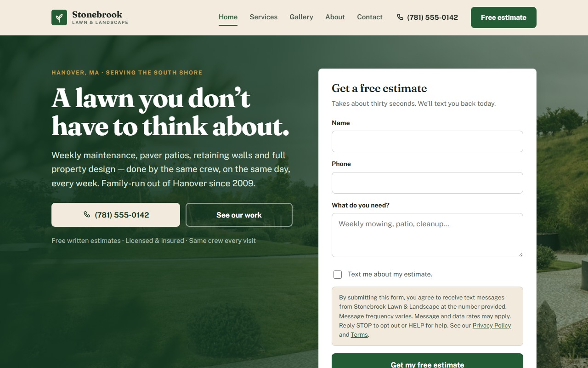The height and width of the screenshot is (368, 588).
Task: Focus the Phone input field
Action: click(427, 183)
